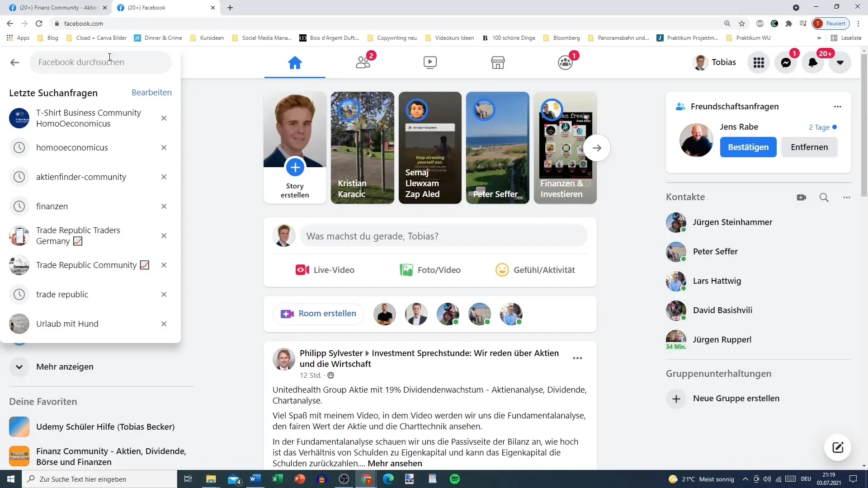This screenshot has height=488, width=868.
Task: Open the Notifications bell icon
Action: click(x=814, y=62)
